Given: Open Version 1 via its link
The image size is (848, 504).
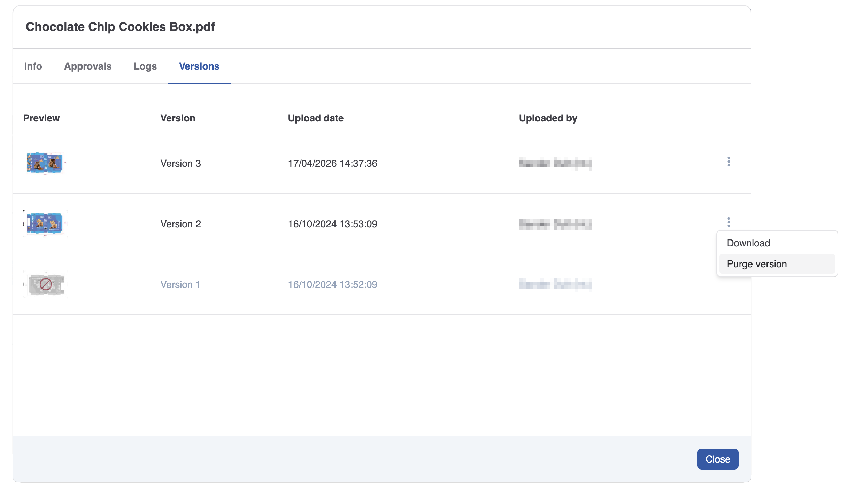Looking at the screenshot, I should pyautogui.click(x=180, y=284).
